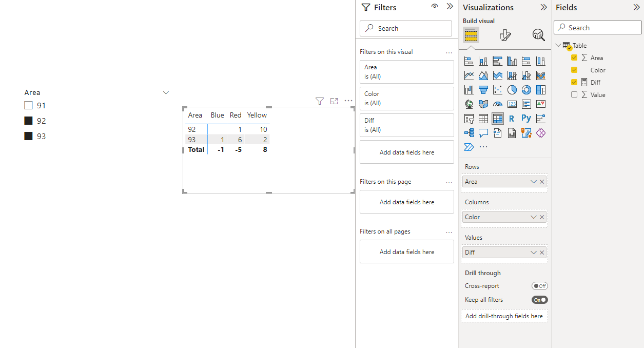Open Get more visuals ellipsis

pos(483,147)
